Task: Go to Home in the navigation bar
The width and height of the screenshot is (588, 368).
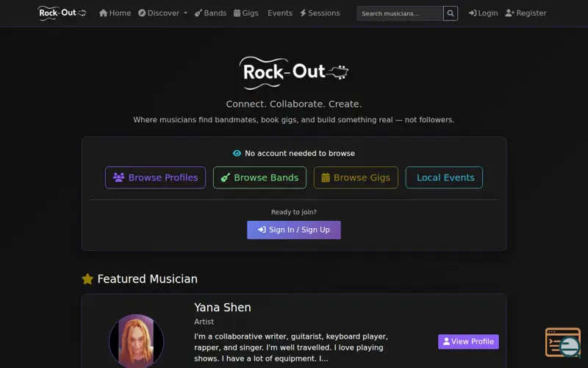Action: 115,13
